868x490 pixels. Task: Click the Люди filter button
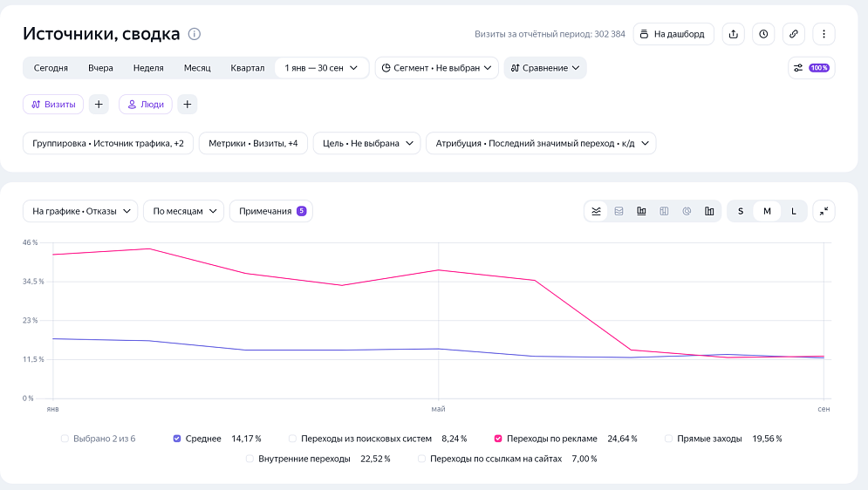pyautogui.click(x=146, y=104)
